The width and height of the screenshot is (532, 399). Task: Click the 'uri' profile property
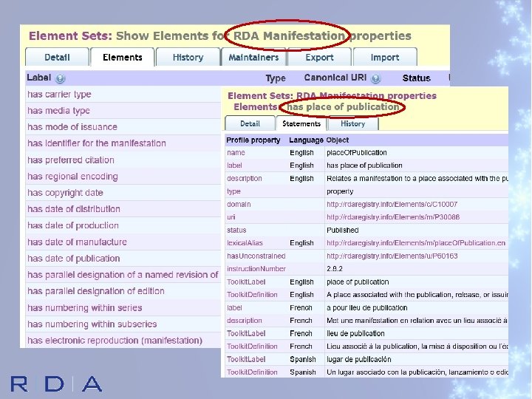click(231, 217)
